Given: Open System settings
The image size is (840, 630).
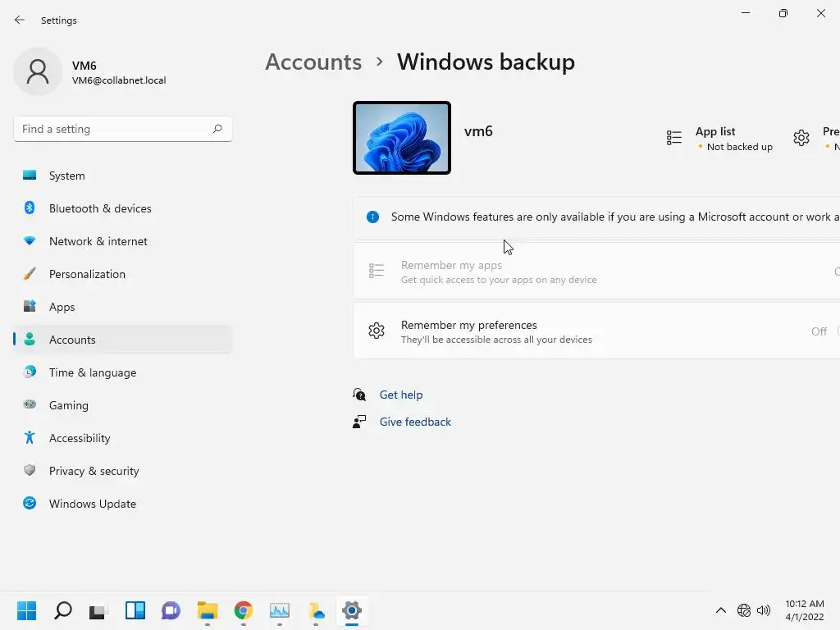Looking at the screenshot, I should (123, 176).
